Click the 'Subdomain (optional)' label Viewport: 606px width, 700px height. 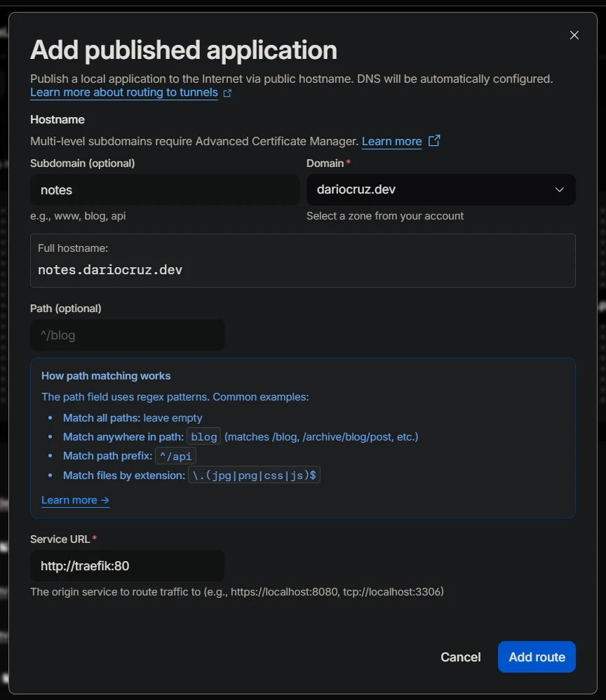pyautogui.click(x=83, y=163)
